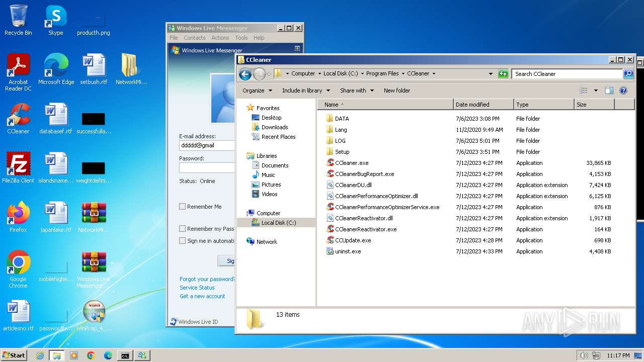Screen dimensions: 644x362
Task: Click the Password field in Messenger
Action: 207,167
